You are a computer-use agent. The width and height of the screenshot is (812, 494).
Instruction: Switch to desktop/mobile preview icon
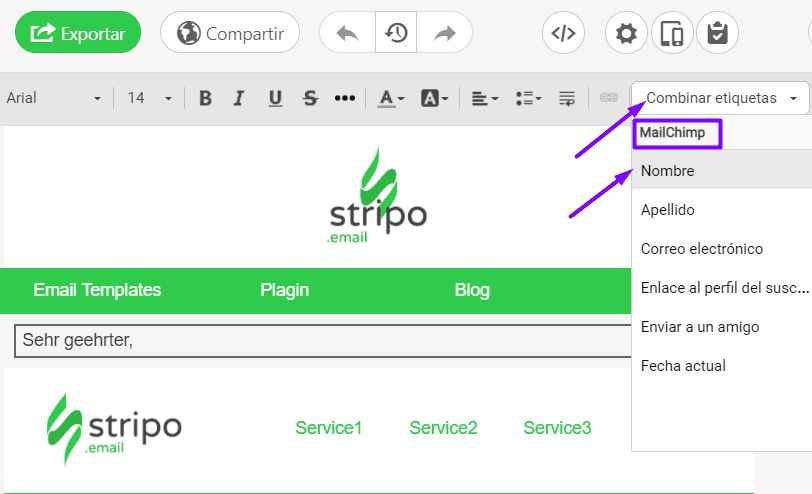click(x=672, y=33)
